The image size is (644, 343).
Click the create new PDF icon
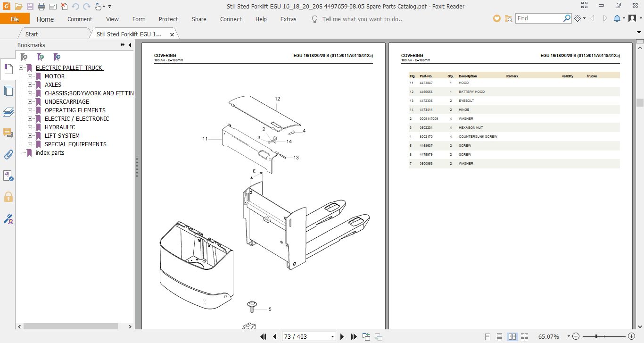[x=64, y=7]
